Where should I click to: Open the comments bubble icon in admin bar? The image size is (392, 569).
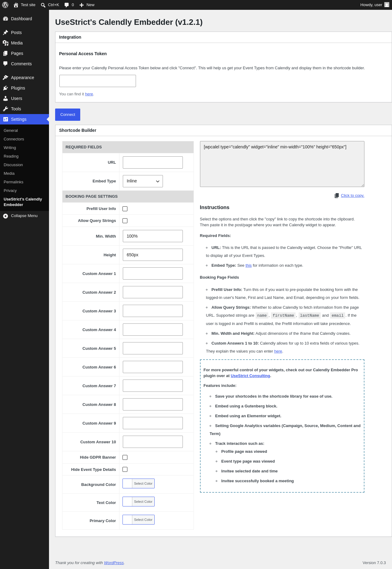66,5
